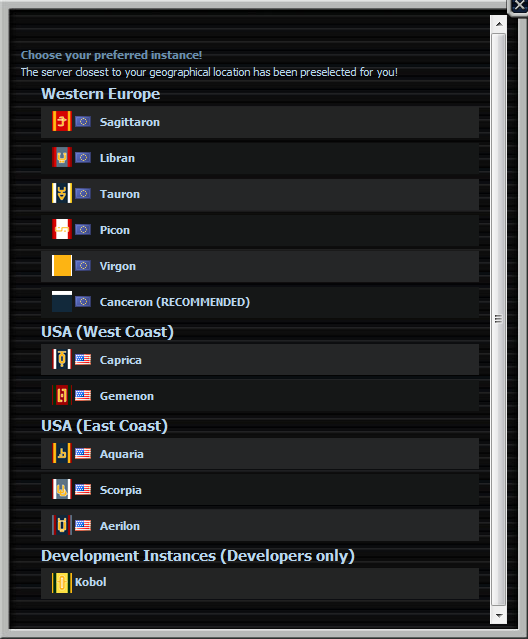Image resolution: width=528 pixels, height=639 pixels.
Task: Click the Gemenon colony emblem icon
Action: (62, 395)
